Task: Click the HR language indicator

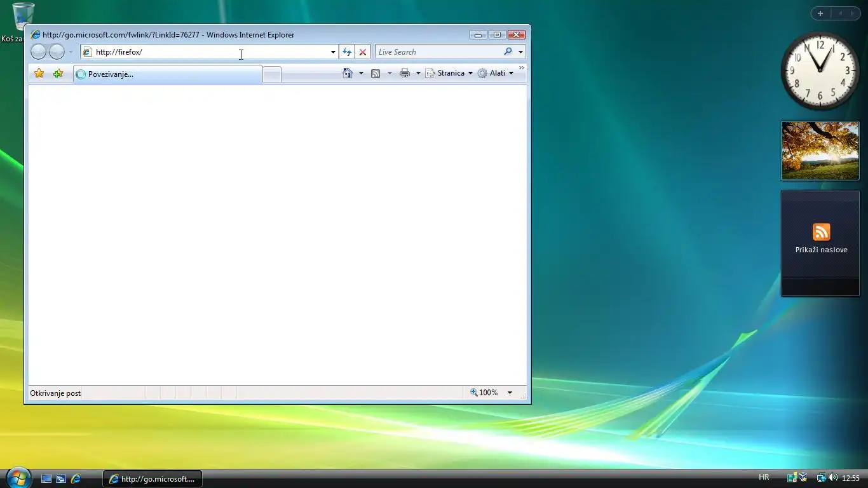Action: point(764,477)
